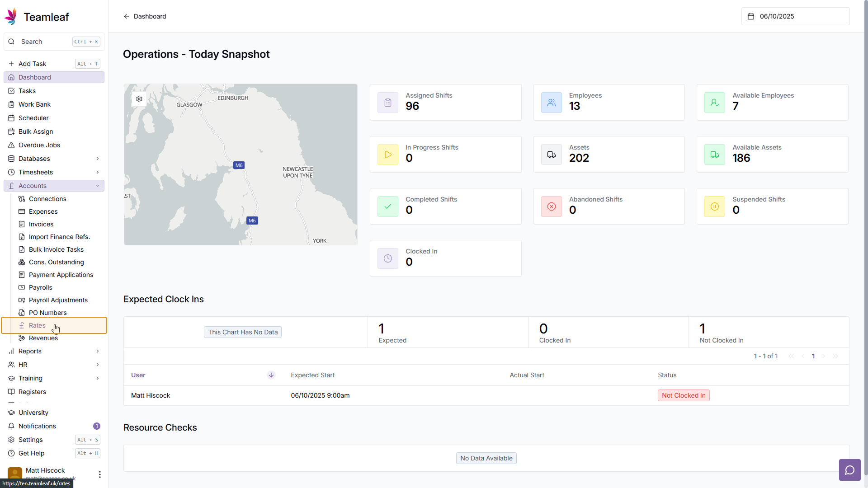Image resolution: width=868 pixels, height=488 pixels.
Task: Open the Scheduler menu item
Action: tap(33, 118)
